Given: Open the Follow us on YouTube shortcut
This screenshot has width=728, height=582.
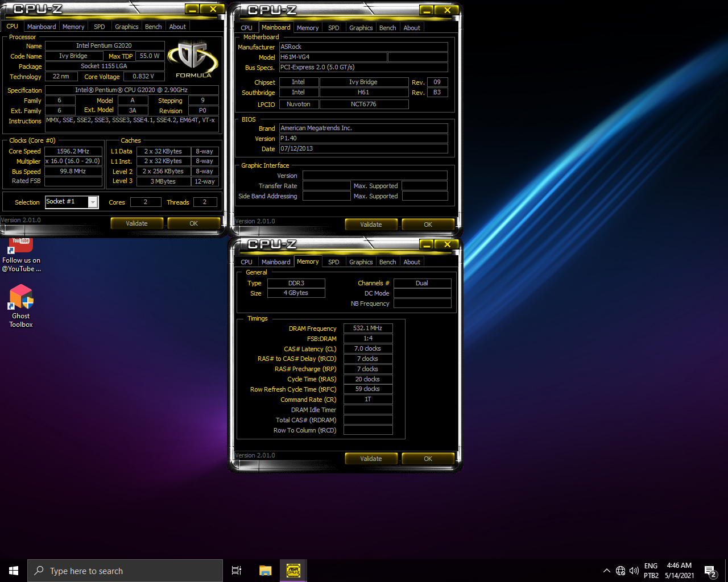Looking at the screenshot, I should pos(21,256).
